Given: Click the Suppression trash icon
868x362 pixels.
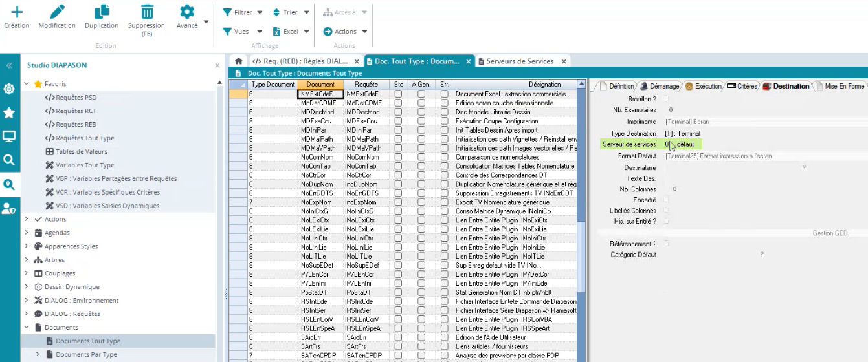Looking at the screenshot, I should pos(147,12).
